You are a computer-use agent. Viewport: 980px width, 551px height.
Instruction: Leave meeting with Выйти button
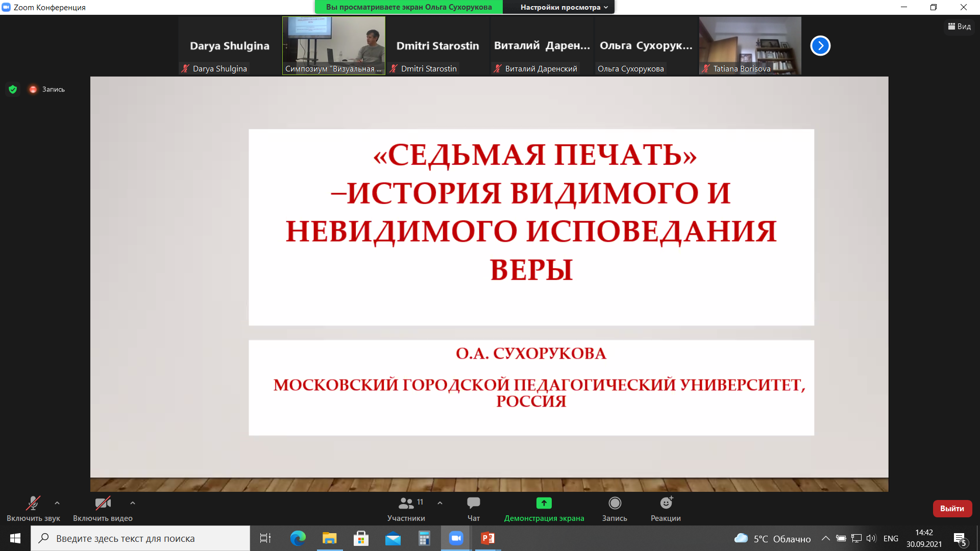click(x=952, y=509)
